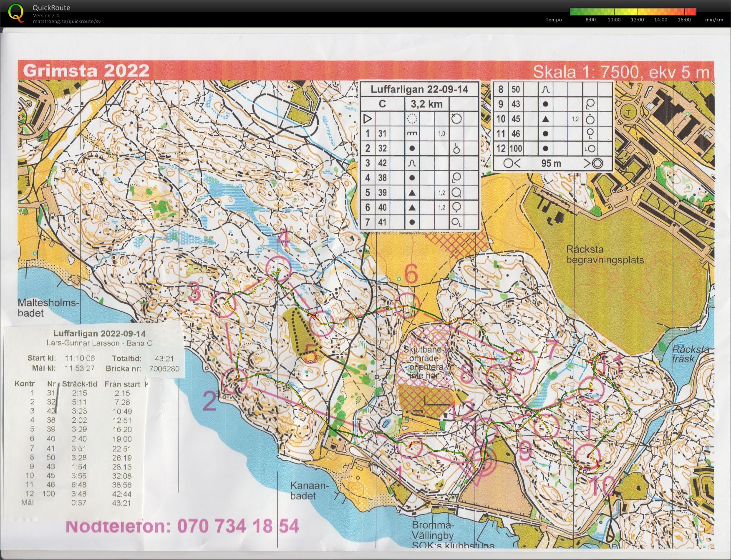Click split time 6:48 for control 11

click(79, 484)
